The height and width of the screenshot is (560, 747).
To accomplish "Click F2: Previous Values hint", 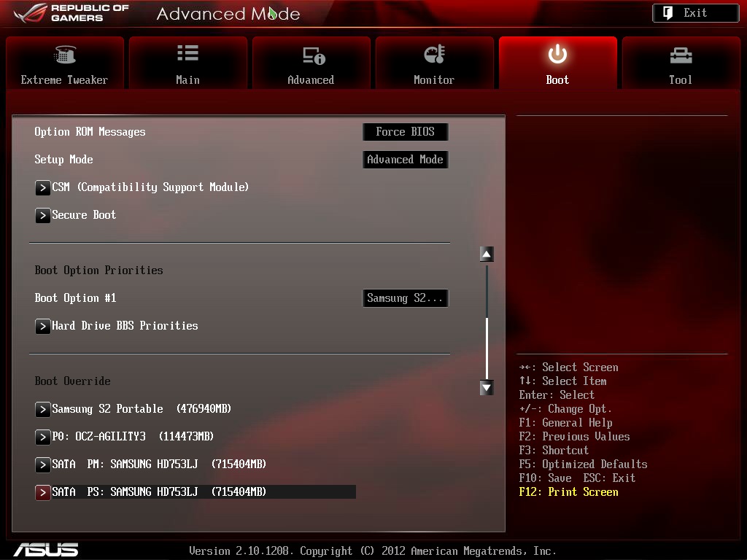I will click(x=574, y=437).
